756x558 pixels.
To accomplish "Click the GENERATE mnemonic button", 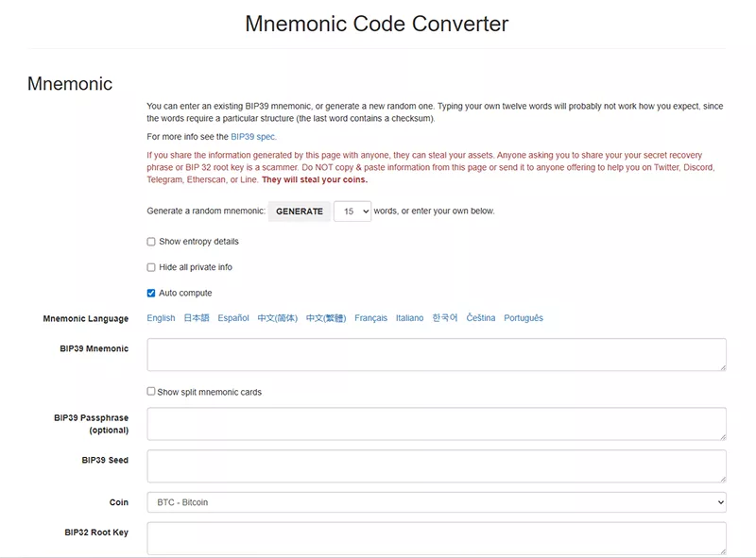I will [x=300, y=211].
